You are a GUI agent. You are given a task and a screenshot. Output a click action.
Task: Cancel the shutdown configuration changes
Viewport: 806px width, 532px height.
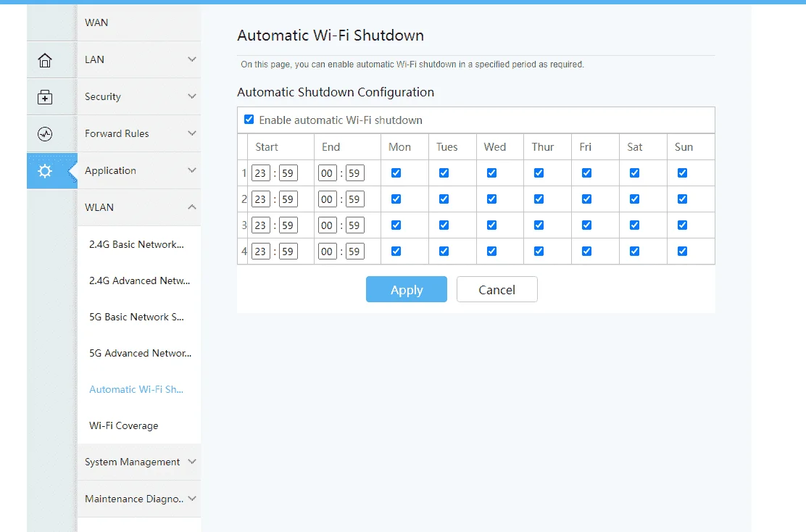pos(497,289)
